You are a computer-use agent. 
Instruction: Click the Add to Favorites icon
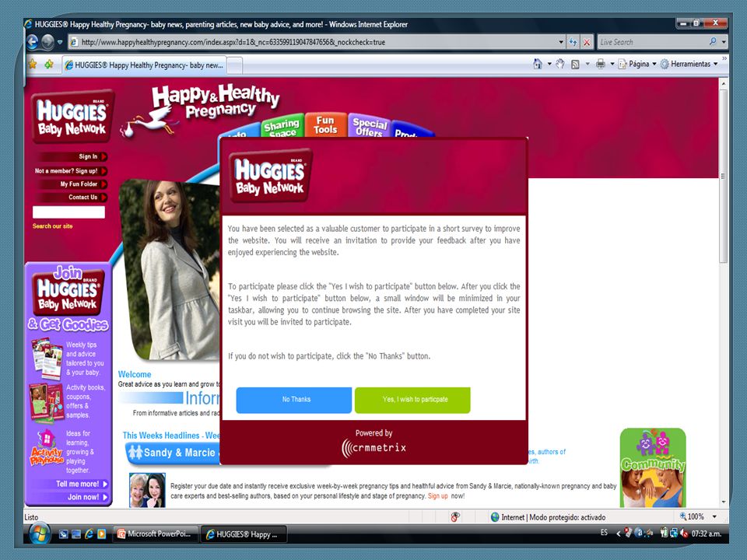48,64
